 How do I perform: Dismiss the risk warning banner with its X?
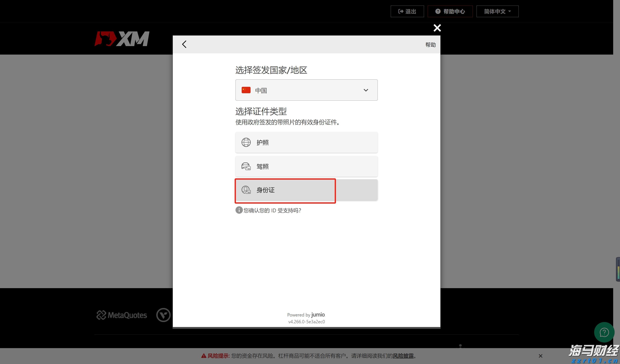click(541, 356)
